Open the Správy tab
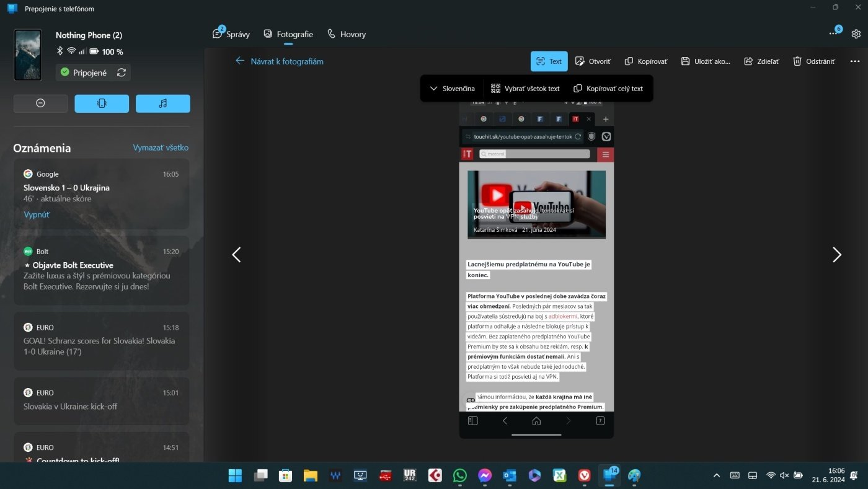This screenshot has width=868, height=489. coord(231,34)
